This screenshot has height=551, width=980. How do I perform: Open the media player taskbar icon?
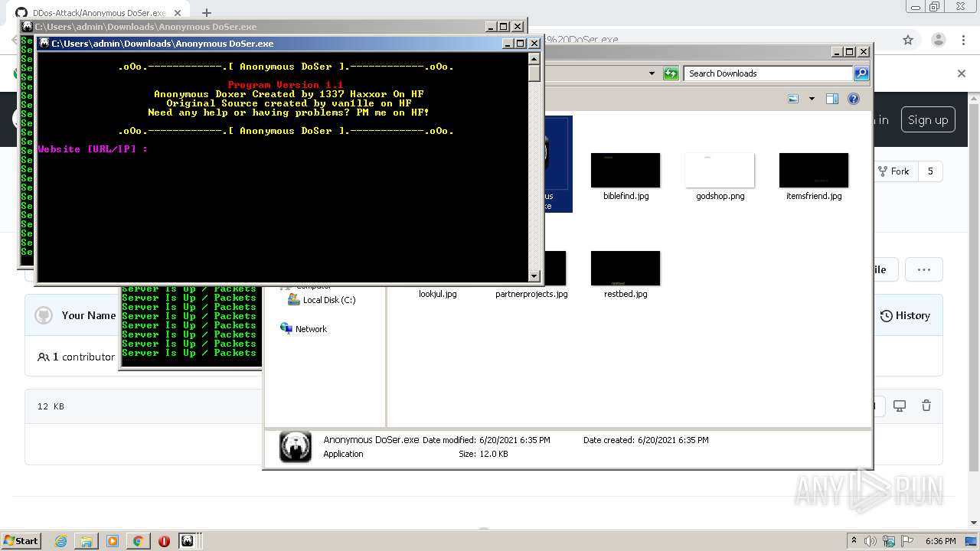pos(112,540)
